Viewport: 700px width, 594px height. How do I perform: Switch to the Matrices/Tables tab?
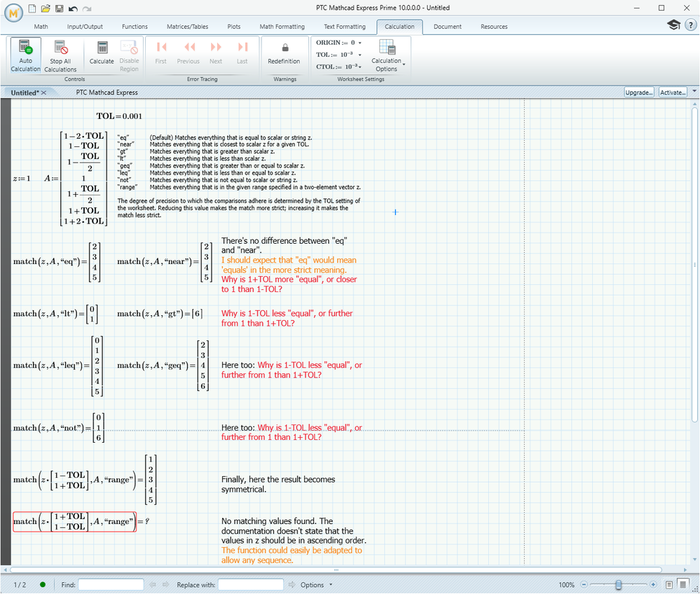pos(187,27)
